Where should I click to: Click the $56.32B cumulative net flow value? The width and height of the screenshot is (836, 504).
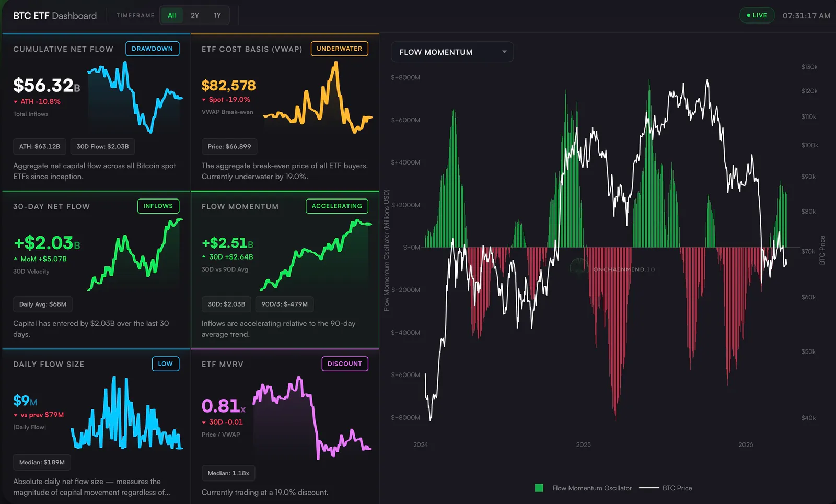[x=47, y=85]
